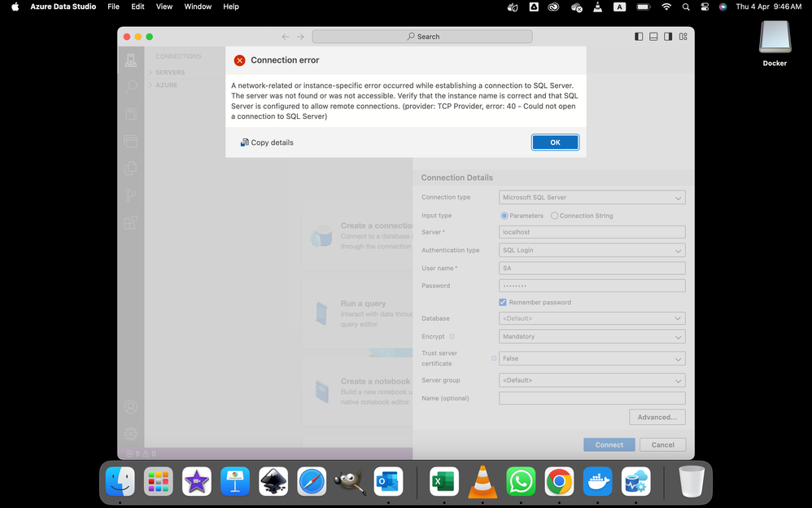Open Azure Data Studio in the Dock
Screen dimensions: 812x508
(x=636, y=481)
